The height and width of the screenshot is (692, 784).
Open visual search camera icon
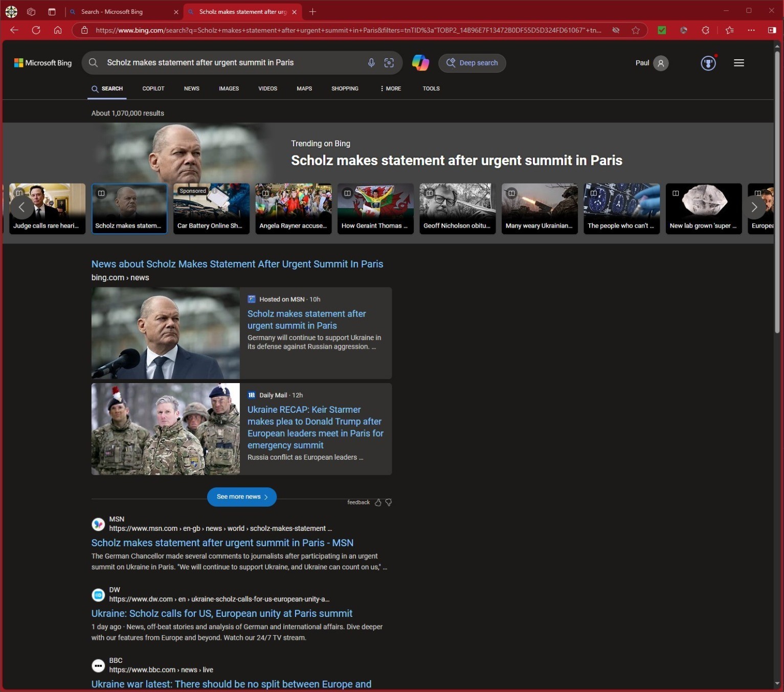[x=389, y=62]
